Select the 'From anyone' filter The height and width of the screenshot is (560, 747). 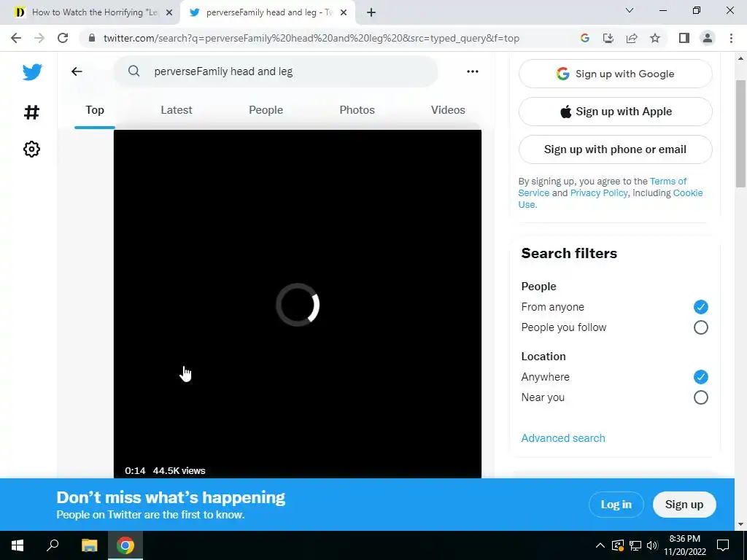(700, 307)
